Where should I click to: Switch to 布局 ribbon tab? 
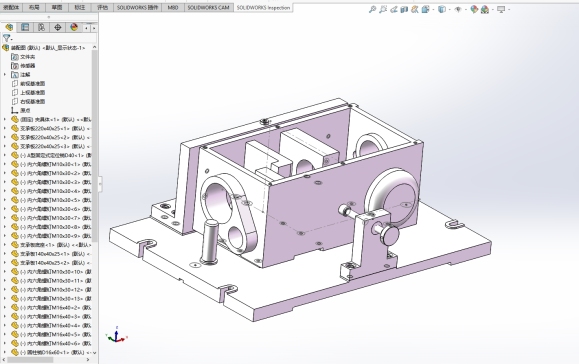[x=34, y=7]
